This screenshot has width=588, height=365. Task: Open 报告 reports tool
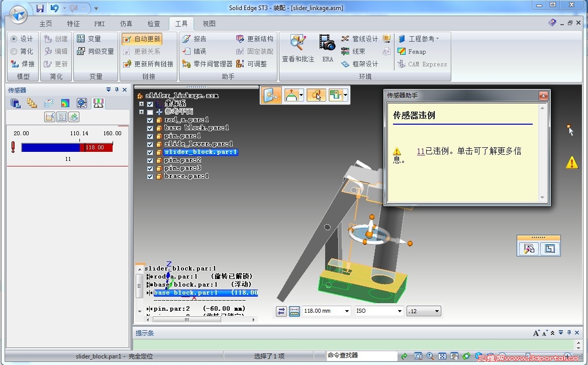194,39
